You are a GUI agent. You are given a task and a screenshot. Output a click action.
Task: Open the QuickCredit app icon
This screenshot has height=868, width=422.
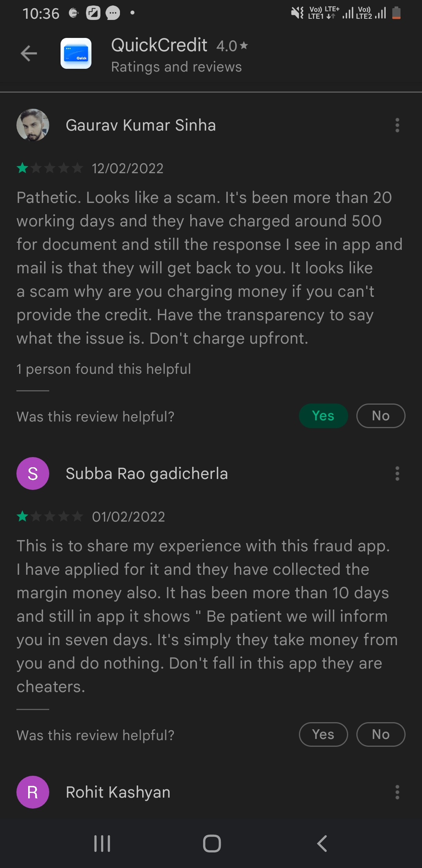tap(76, 54)
